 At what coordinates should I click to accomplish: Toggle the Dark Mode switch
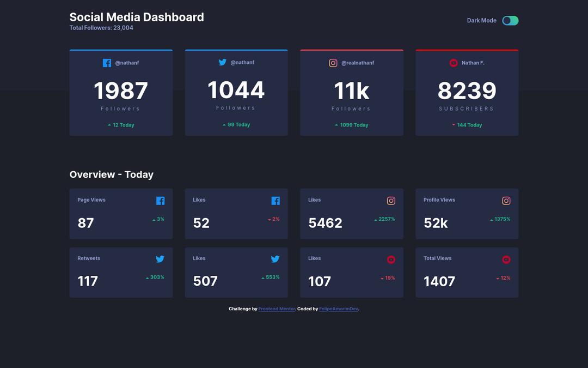(510, 21)
